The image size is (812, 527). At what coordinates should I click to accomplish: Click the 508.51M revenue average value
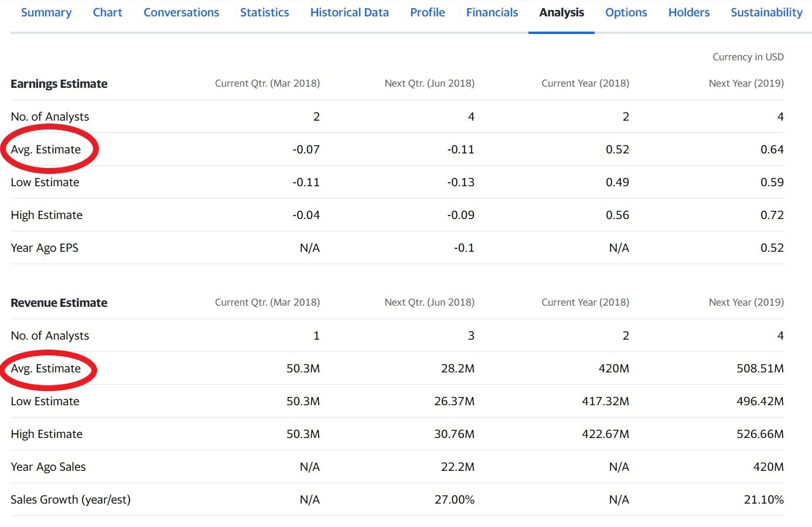tap(760, 368)
